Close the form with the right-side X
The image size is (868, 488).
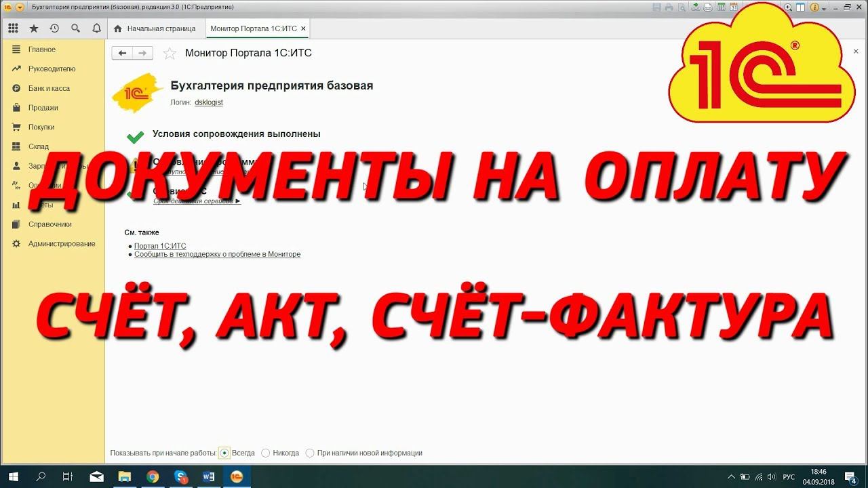[x=856, y=52]
